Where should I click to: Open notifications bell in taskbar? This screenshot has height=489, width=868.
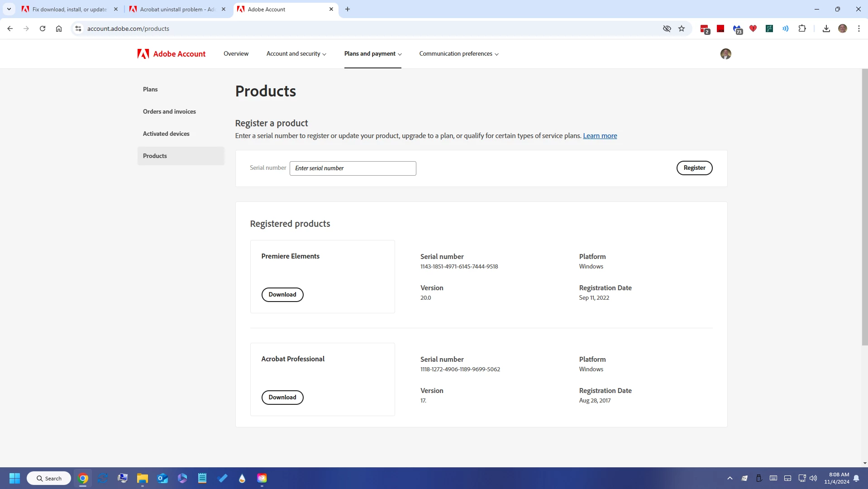(x=856, y=478)
